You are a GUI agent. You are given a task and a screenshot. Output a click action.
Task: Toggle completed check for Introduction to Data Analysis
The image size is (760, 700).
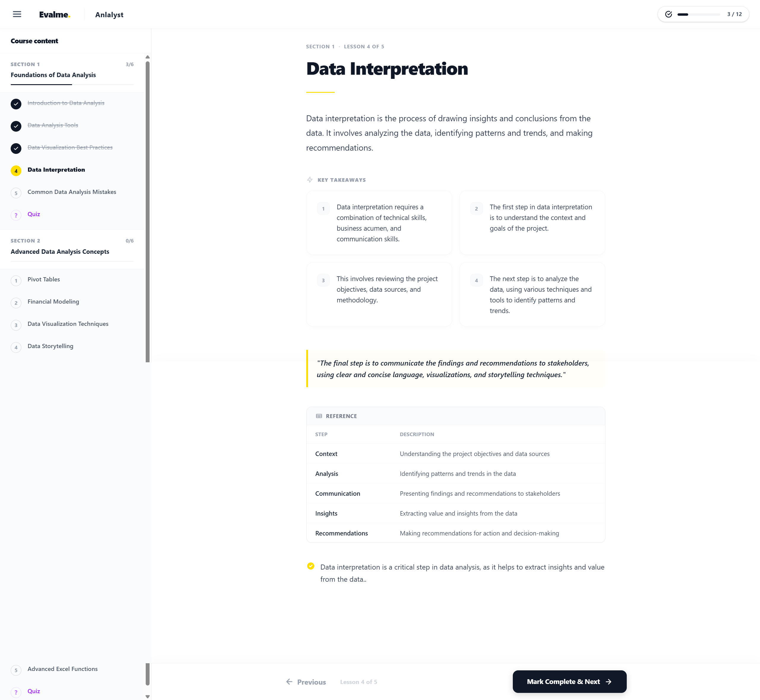point(16,104)
